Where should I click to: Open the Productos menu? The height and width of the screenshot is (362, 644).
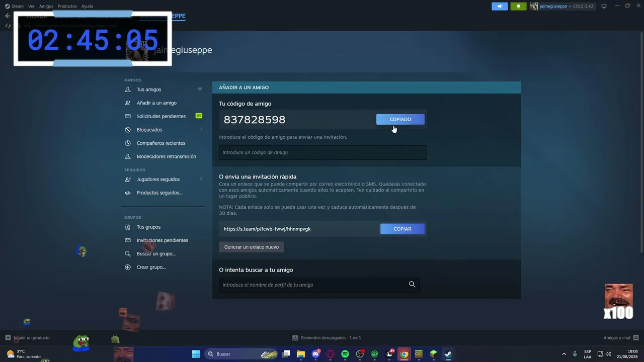[67, 6]
